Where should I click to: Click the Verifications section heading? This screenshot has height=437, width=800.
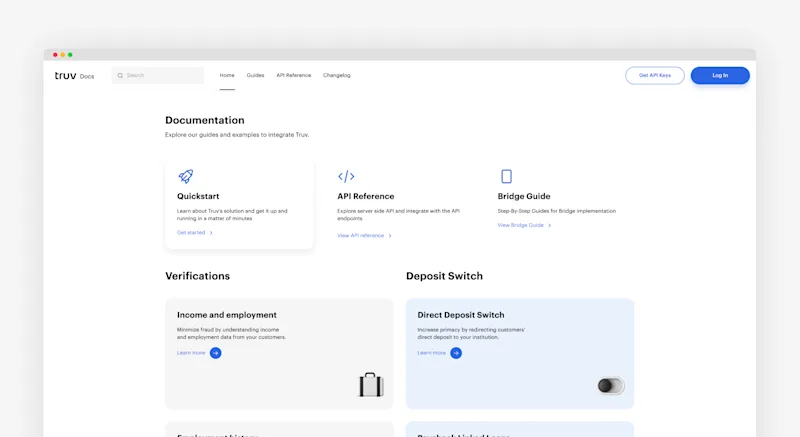(197, 276)
